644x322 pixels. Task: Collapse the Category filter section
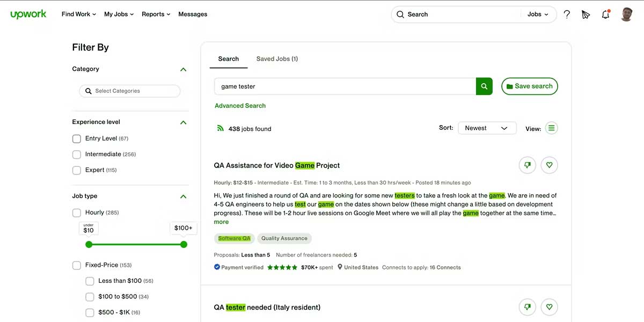(x=183, y=69)
